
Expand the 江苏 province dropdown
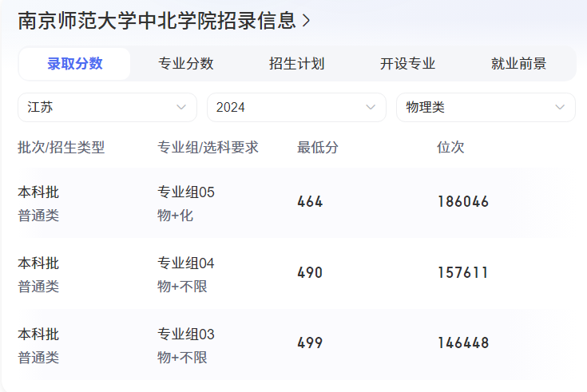pos(108,108)
